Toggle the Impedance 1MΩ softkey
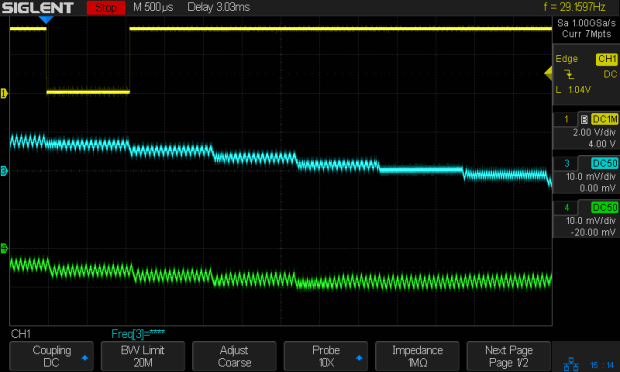 click(x=417, y=356)
